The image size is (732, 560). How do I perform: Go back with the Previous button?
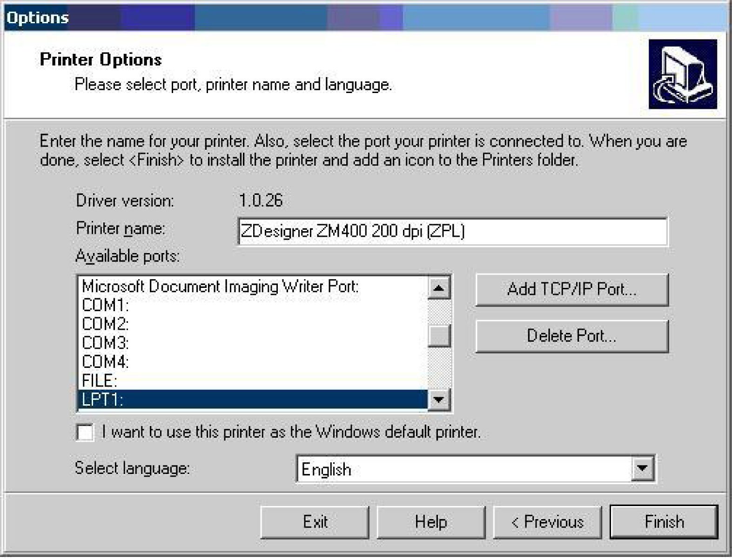[547, 522]
